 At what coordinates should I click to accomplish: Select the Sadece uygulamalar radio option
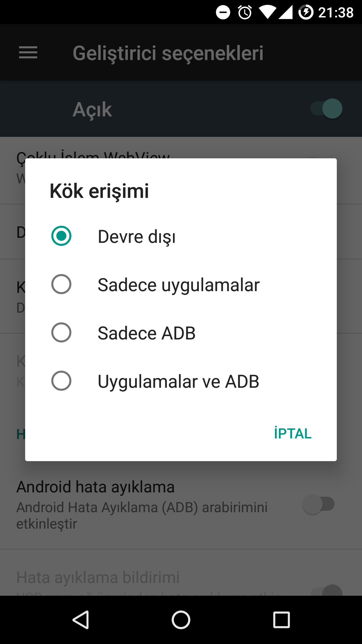point(181,284)
